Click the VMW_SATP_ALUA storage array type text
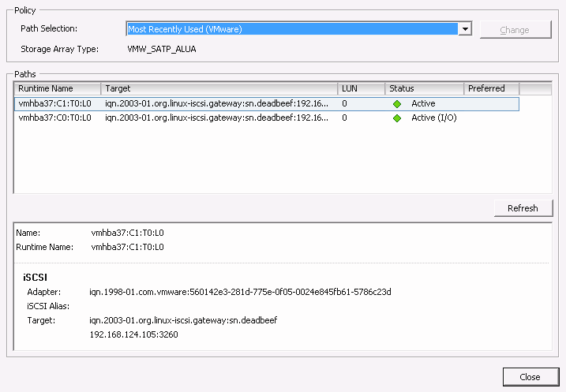Image resolution: width=566 pixels, height=392 pixels. (162, 49)
